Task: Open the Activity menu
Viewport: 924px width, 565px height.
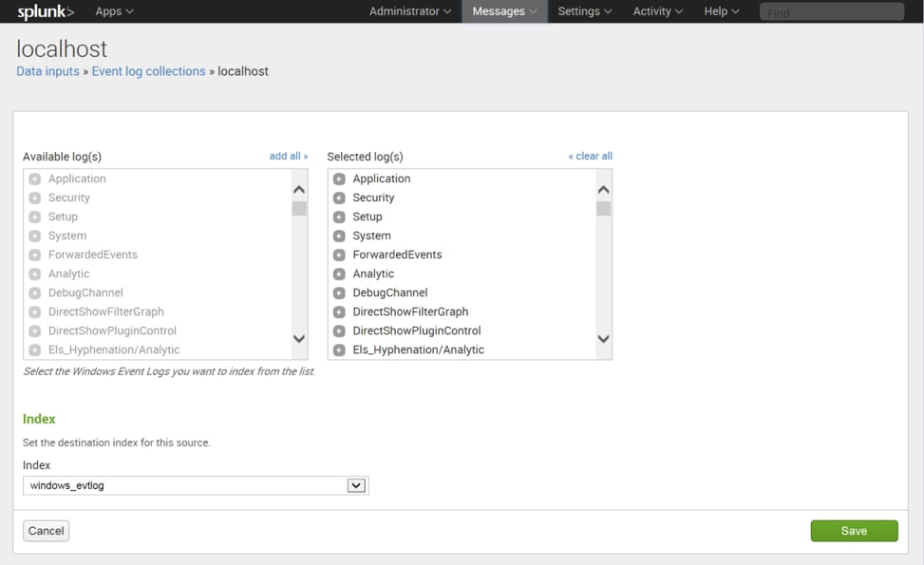Action: click(658, 11)
